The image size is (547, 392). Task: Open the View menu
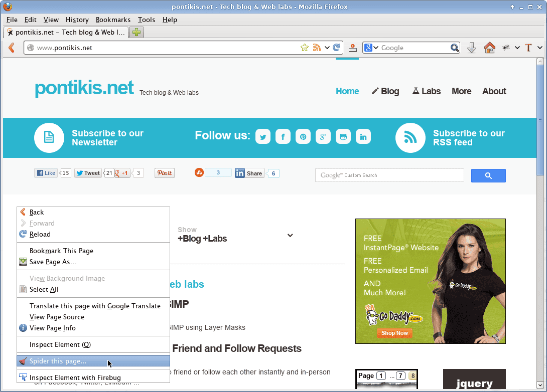(51, 20)
